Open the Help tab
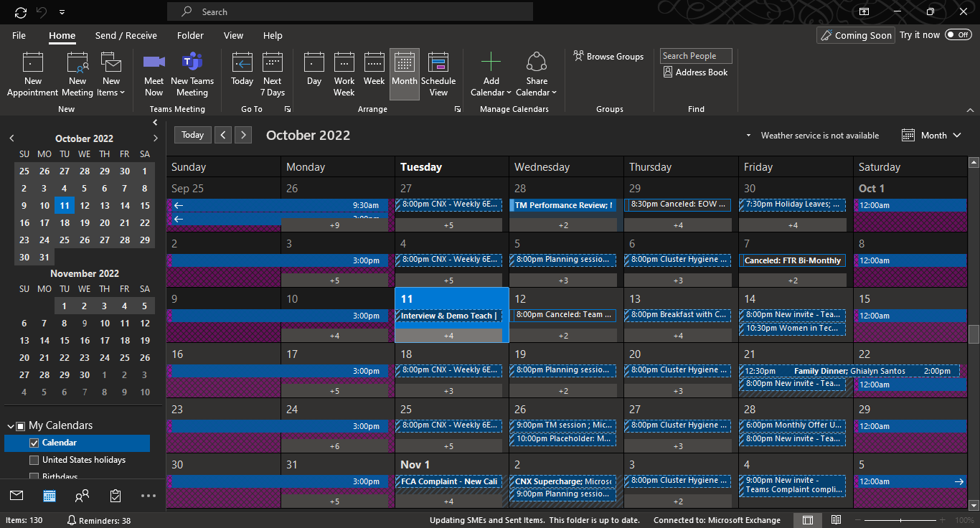980x528 pixels. pyautogui.click(x=273, y=35)
